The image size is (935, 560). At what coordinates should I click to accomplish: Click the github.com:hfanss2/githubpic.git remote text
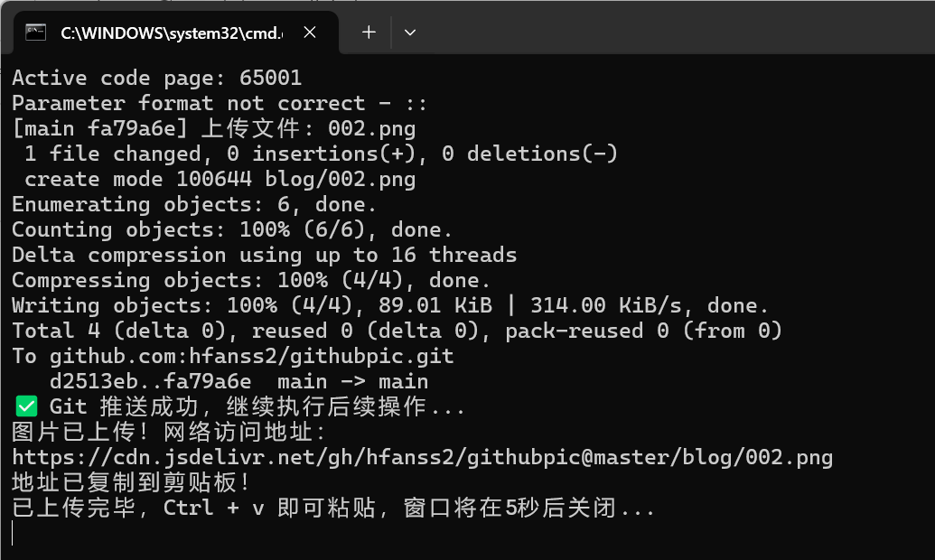(252, 357)
